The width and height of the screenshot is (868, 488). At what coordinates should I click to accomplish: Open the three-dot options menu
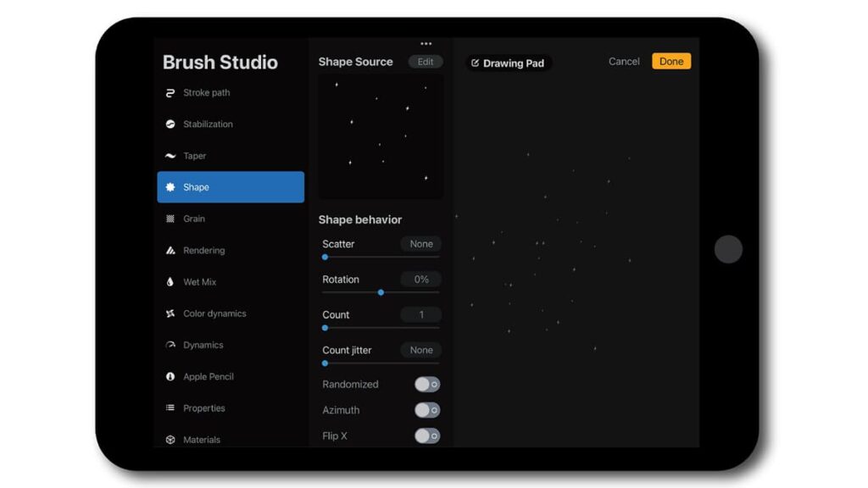pos(426,43)
